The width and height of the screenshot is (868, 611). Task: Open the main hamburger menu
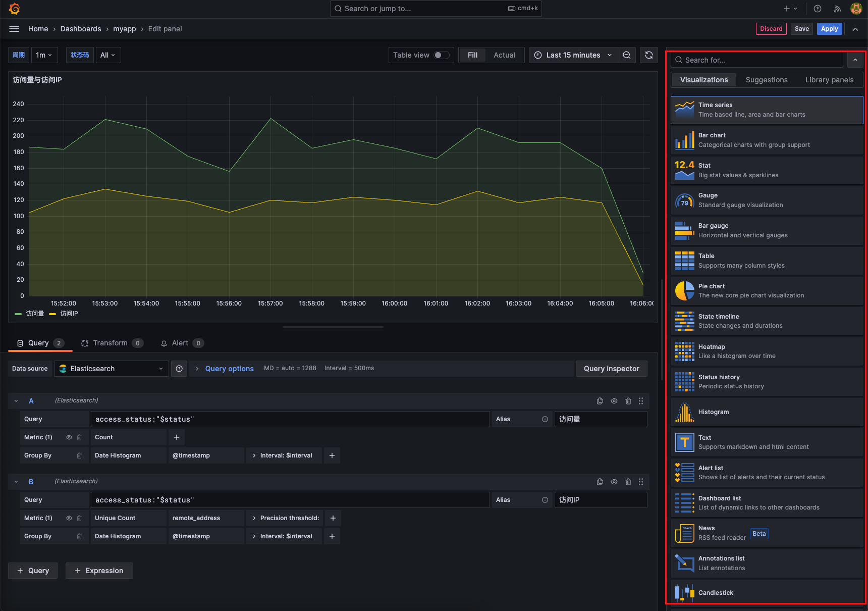(14, 29)
